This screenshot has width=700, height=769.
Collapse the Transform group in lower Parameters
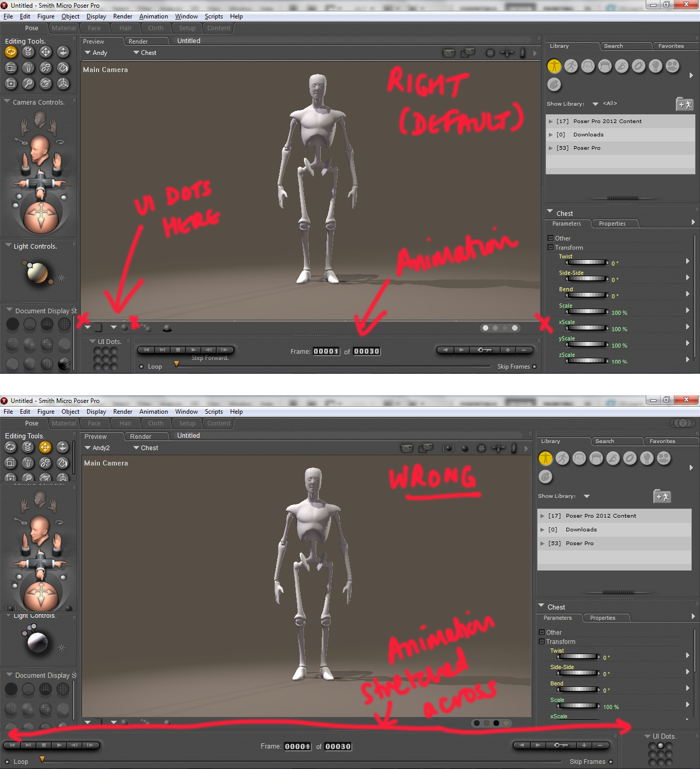tap(542, 641)
